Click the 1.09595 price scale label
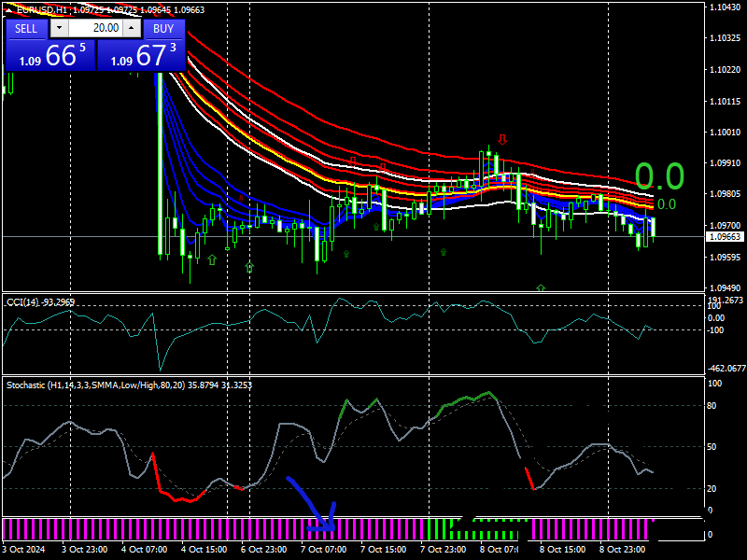This screenshot has height=560, width=747. coord(725,258)
